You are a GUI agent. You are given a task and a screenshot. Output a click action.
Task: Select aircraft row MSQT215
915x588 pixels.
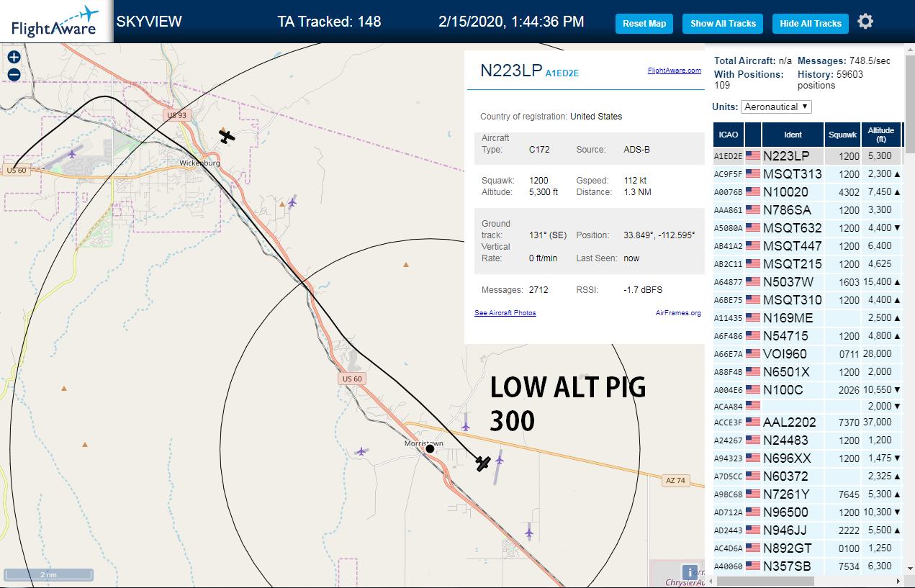tap(807, 263)
